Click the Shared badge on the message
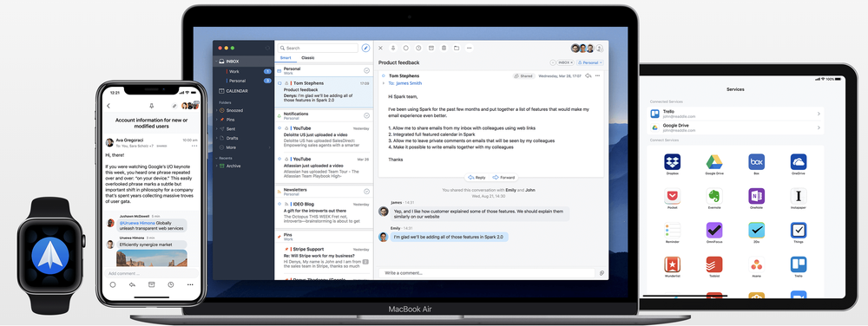The image size is (868, 326). pyautogui.click(x=523, y=75)
